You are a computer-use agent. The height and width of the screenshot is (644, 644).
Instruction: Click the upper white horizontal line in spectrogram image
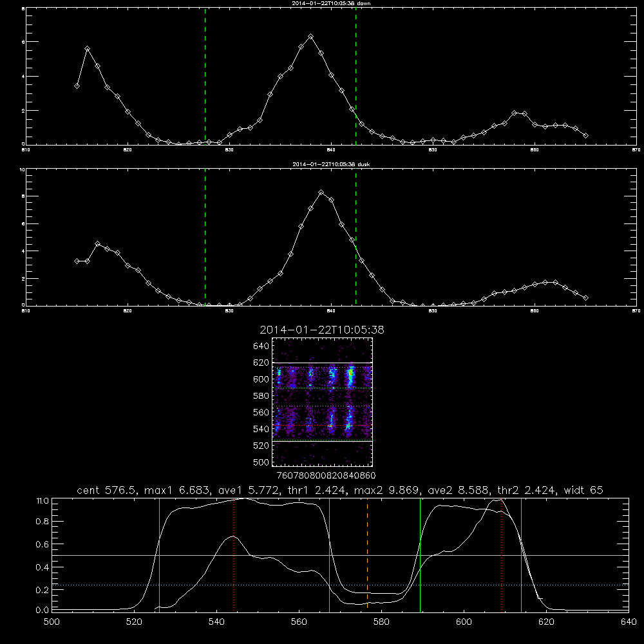coord(322,363)
